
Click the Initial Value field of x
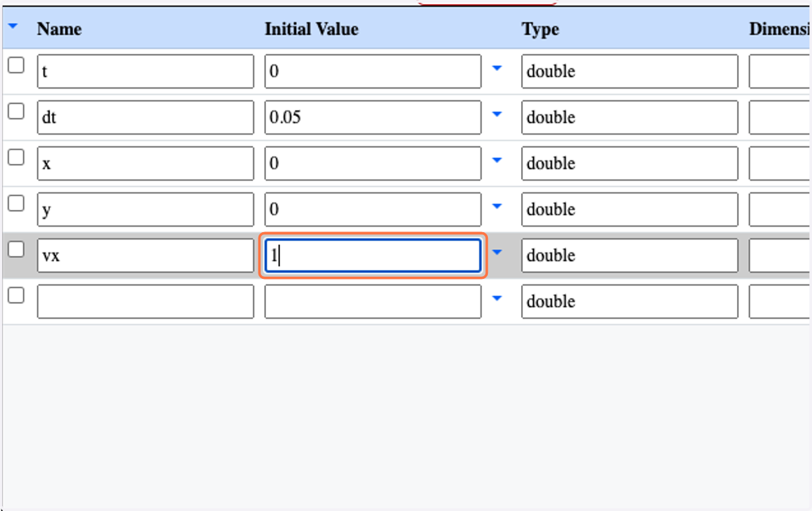373,163
